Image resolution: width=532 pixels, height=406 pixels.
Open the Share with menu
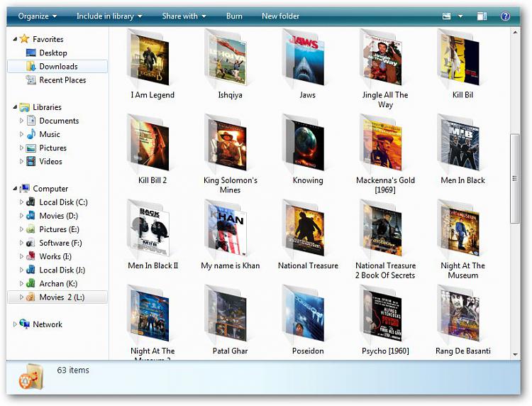(184, 16)
